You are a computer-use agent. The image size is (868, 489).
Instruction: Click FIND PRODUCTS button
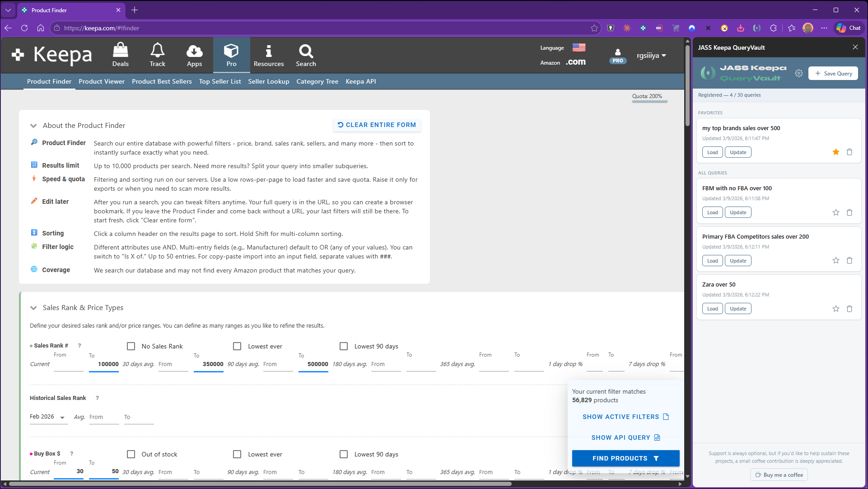(x=625, y=458)
